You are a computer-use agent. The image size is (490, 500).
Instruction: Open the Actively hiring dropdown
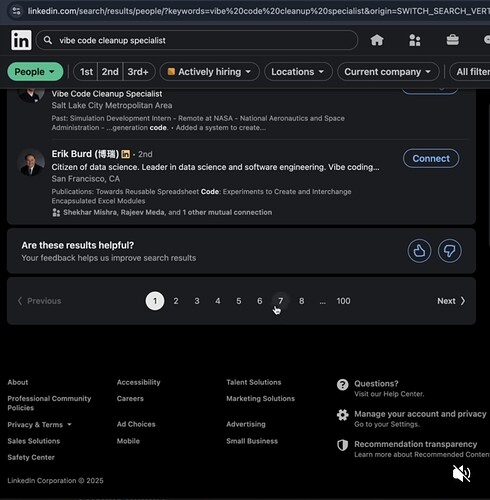pos(209,72)
